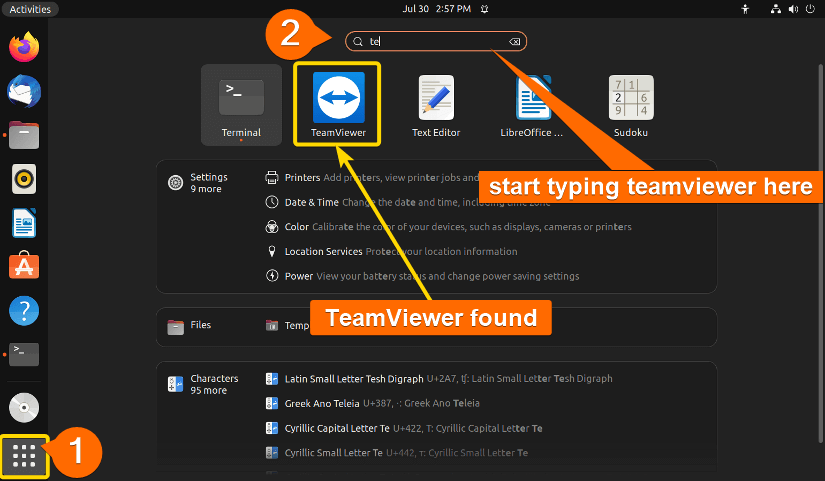Select Greek Ano Teleia character
The image size is (825, 481).
(373, 404)
